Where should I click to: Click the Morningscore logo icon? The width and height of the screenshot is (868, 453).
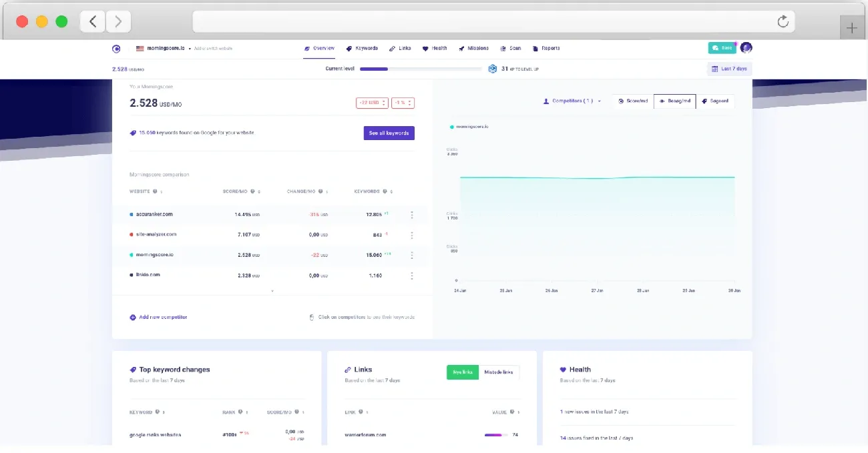point(116,48)
